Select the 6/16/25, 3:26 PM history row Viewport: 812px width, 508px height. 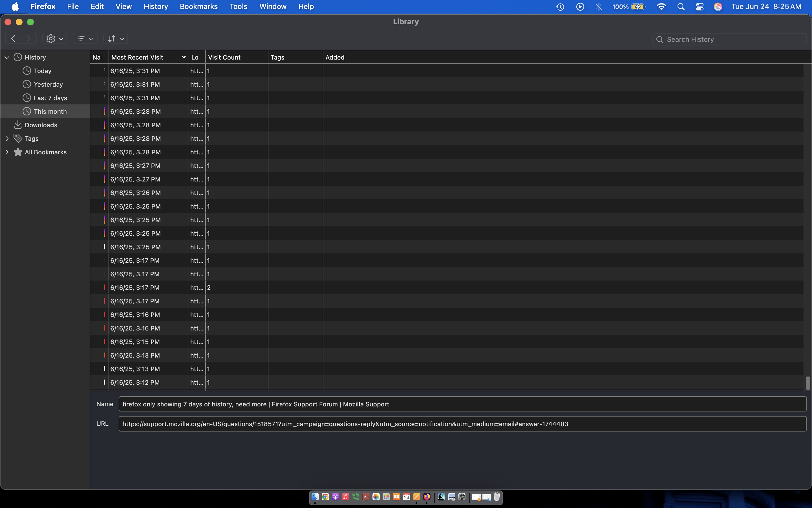point(447,193)
